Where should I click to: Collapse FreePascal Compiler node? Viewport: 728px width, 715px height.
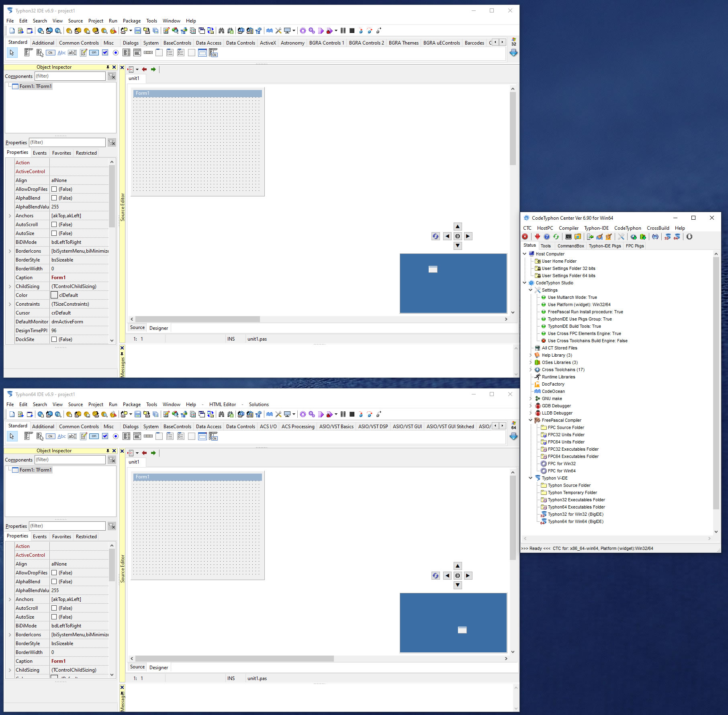point(530,420)
